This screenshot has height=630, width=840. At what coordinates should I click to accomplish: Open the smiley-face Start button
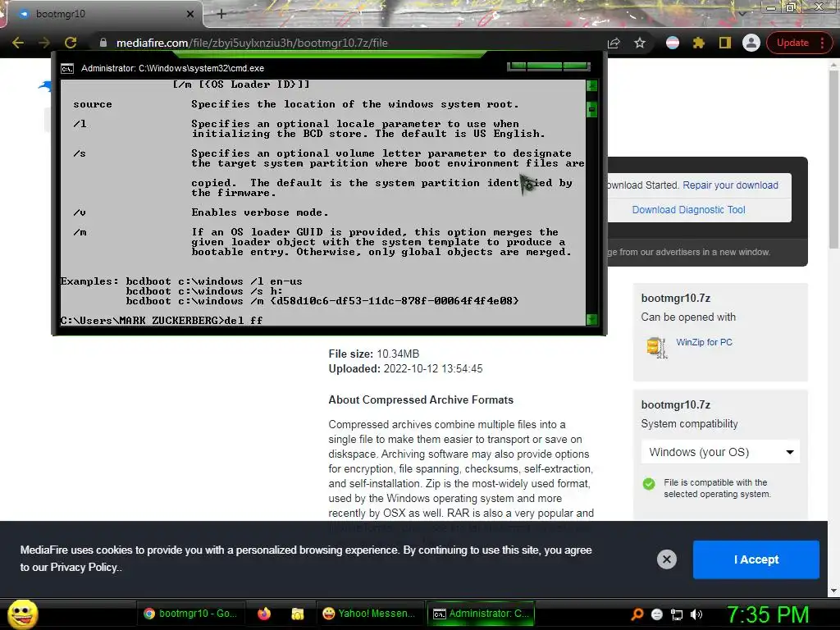pyautogui.click(x=23, y=614)
